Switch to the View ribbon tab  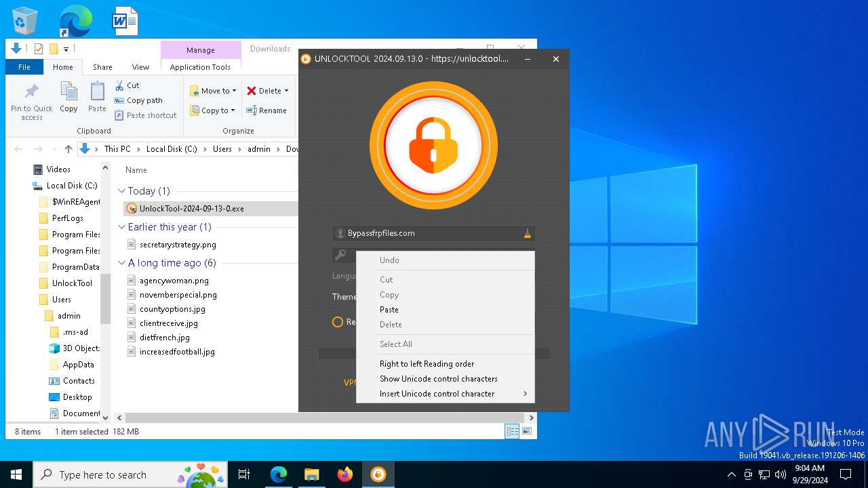tap(140, 67)
